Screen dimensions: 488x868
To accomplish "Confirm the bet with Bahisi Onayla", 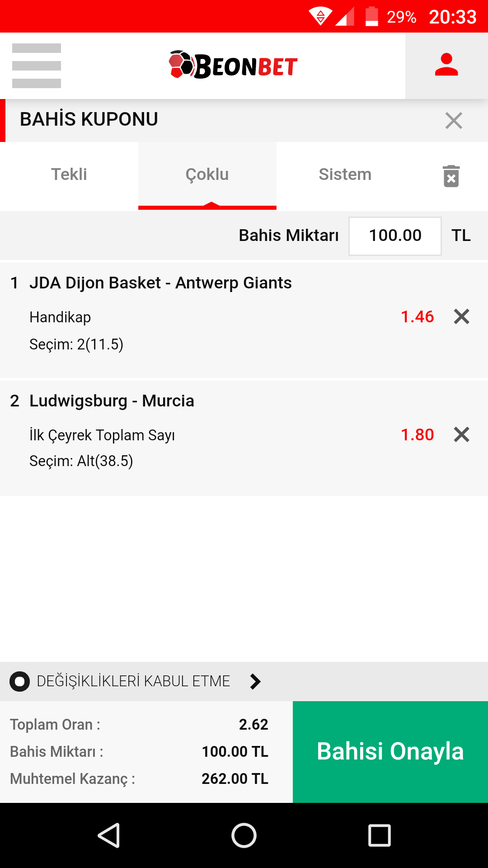I will pos(390,752).
